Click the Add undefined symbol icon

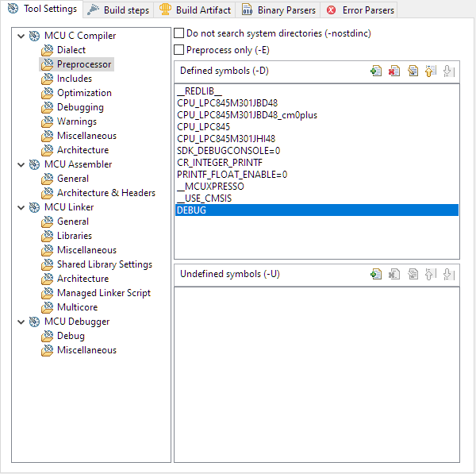coord(376,275)
